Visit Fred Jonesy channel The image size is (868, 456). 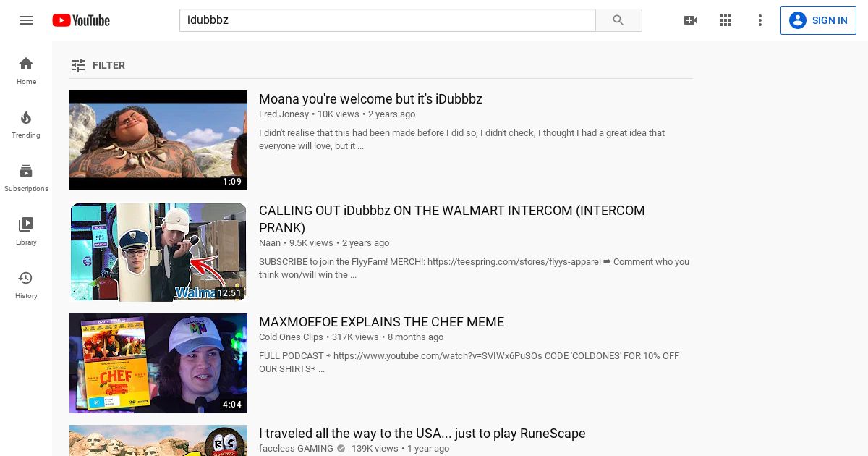[284, 114]
